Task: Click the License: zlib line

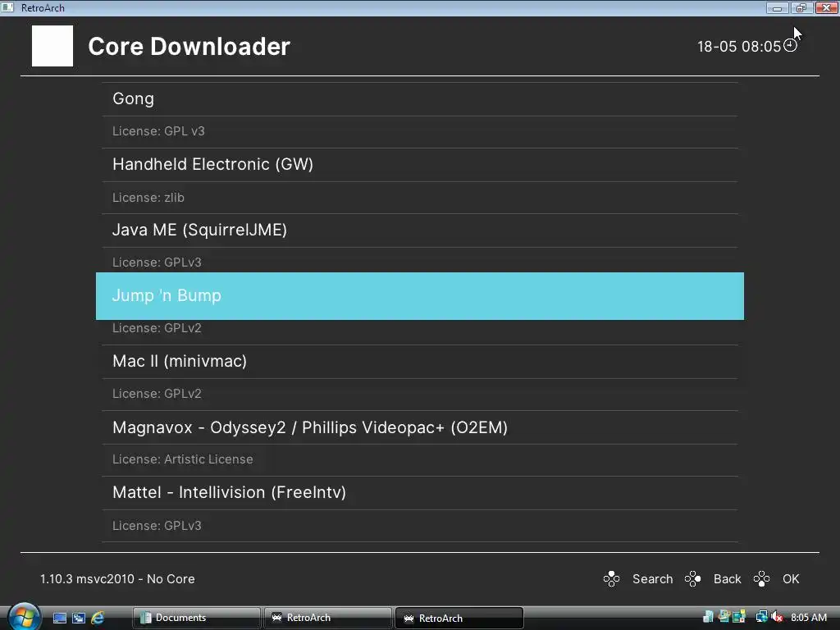Action: click(148, 198)
